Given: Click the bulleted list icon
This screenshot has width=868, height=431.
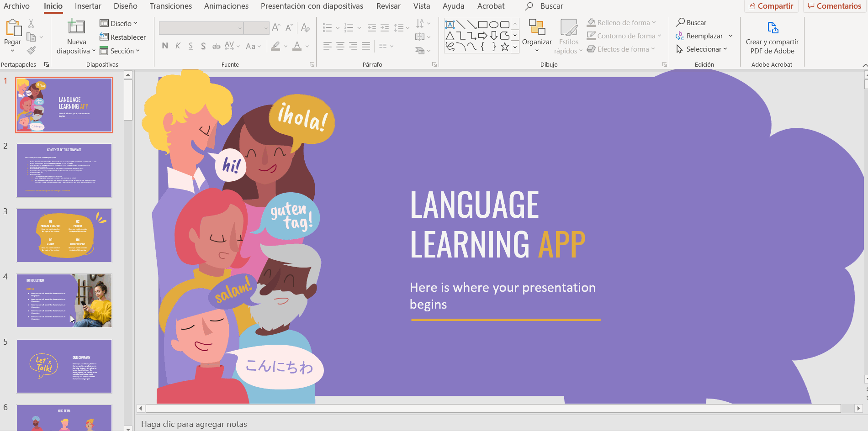Looking at the screenshot, I should (x=327, y=28).
